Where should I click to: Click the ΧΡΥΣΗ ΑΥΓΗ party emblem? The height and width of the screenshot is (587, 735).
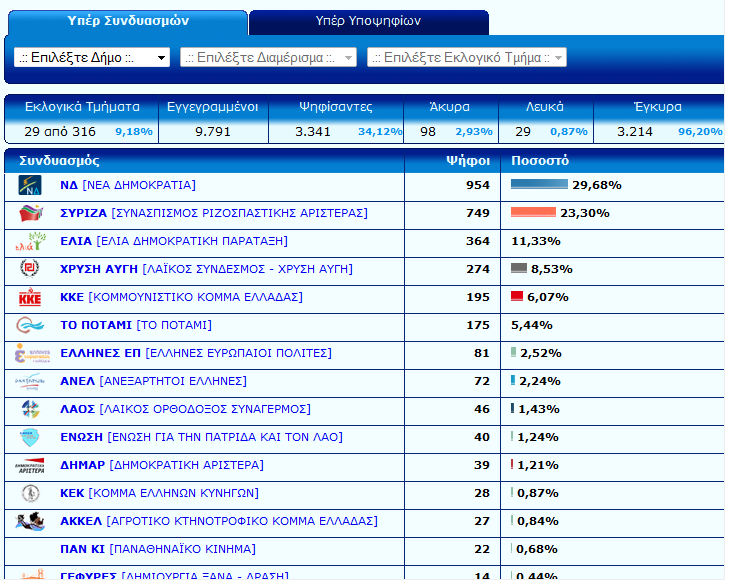click(x=30, y=269)
